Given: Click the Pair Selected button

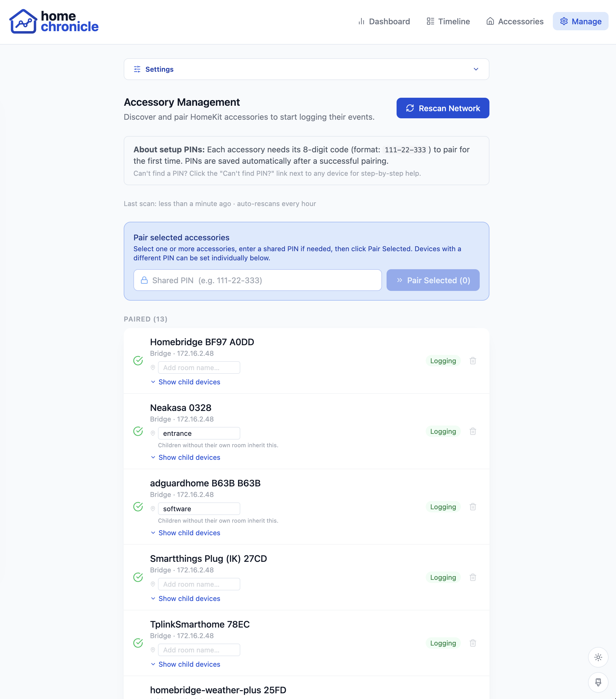Looking at the screenshot, I should (433, 280).
